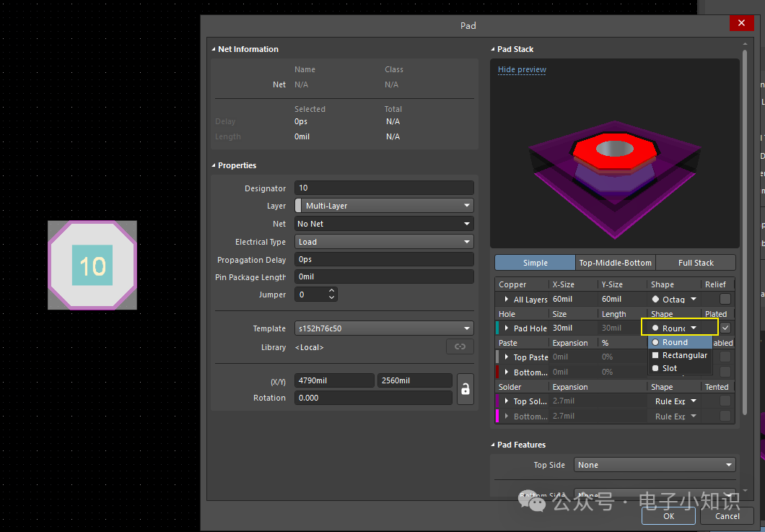Open the Layer dropdown showing Multi-Layer
765x532 pixels.
pyautogui.click(x=384, y=206)
